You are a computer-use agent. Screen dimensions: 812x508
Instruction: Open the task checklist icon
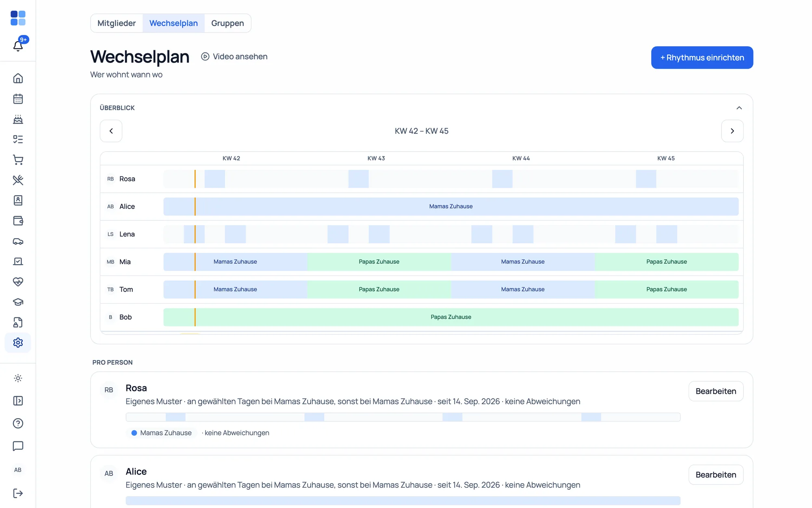coord(18,139)
